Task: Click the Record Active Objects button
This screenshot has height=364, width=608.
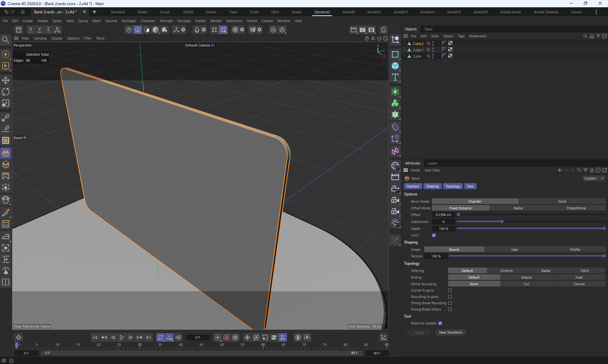Action: [218, 337]
